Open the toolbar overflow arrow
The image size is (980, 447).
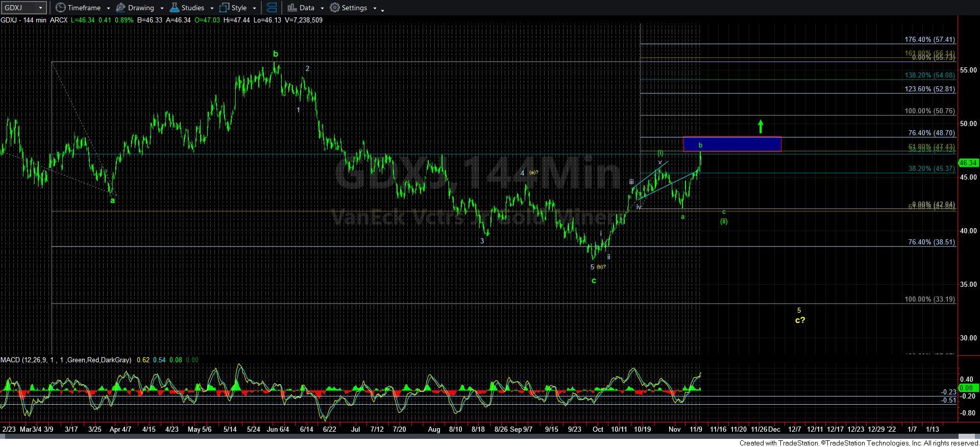[383, 10]
